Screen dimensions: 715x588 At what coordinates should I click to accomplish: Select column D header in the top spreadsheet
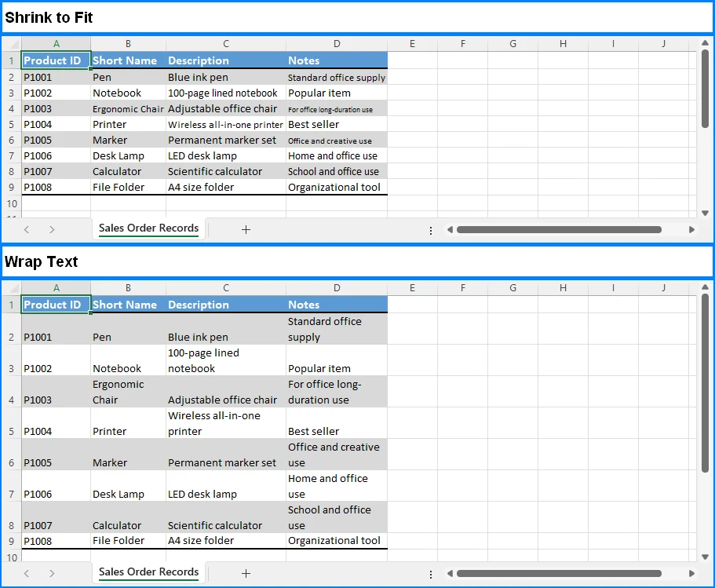pos(337,44)
